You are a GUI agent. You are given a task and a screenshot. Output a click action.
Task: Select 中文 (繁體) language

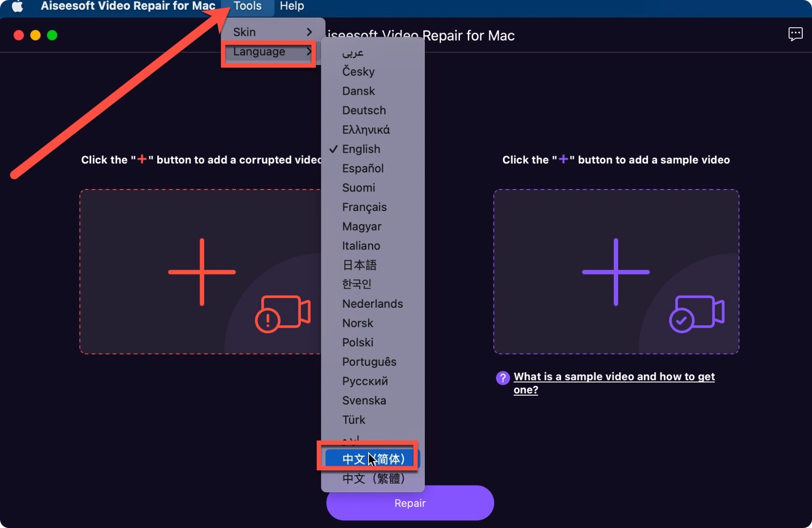click(373, 479)
